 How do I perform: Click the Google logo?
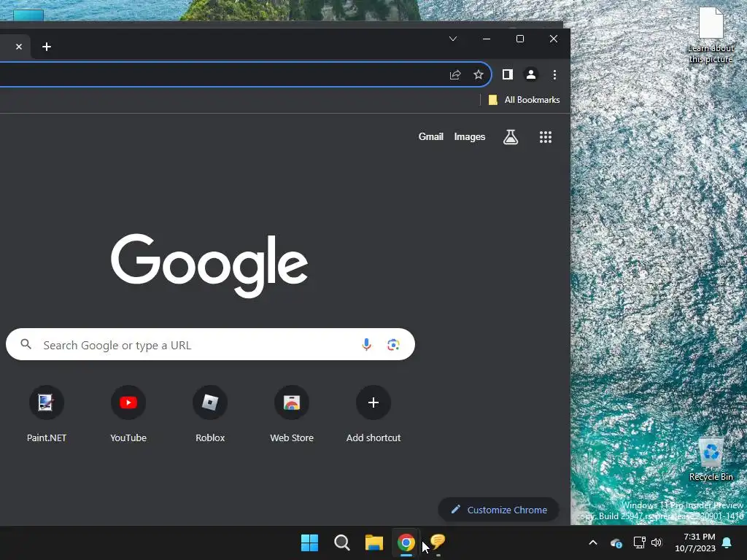[209, 265]
